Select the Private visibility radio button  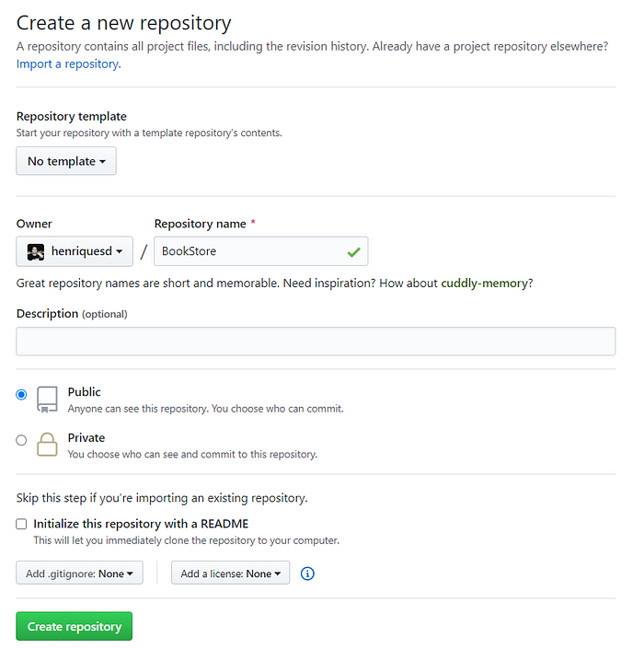[x=21, y=440]
